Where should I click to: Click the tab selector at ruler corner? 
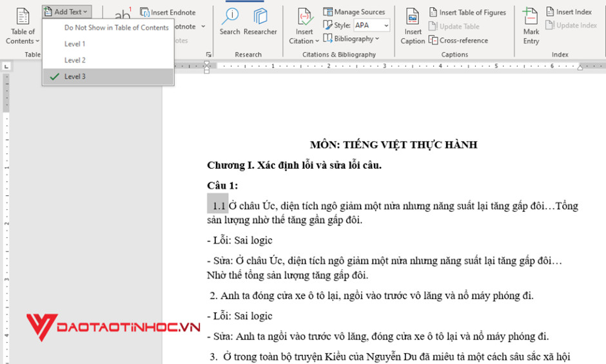(6, 66)
